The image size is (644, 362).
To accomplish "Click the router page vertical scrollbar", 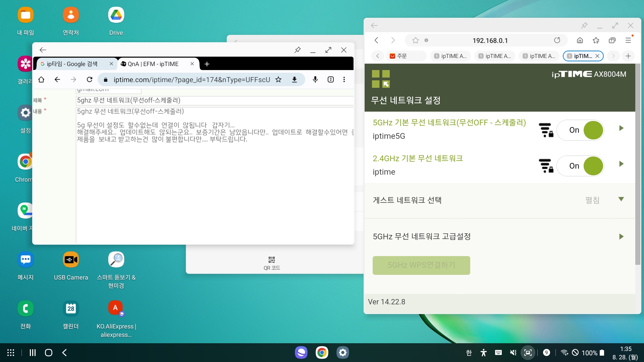I will (x=638, y=164).
